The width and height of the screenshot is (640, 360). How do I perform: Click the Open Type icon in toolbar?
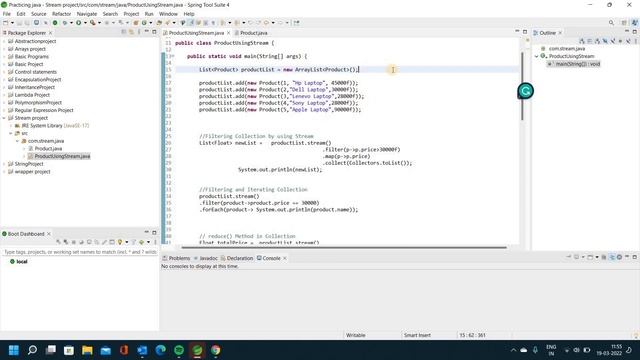(x=159, y=23)
